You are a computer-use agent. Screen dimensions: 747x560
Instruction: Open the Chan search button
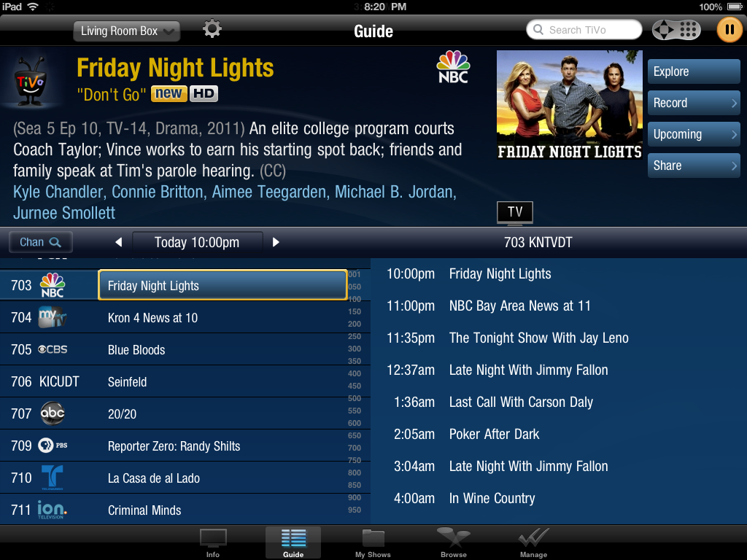click(x=41, y=242)
